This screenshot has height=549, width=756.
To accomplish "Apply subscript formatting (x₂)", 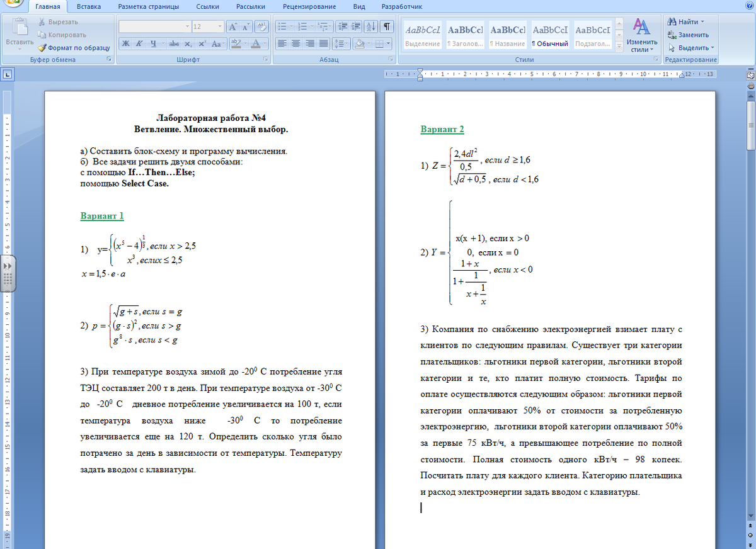I will (x=189, y=43).
